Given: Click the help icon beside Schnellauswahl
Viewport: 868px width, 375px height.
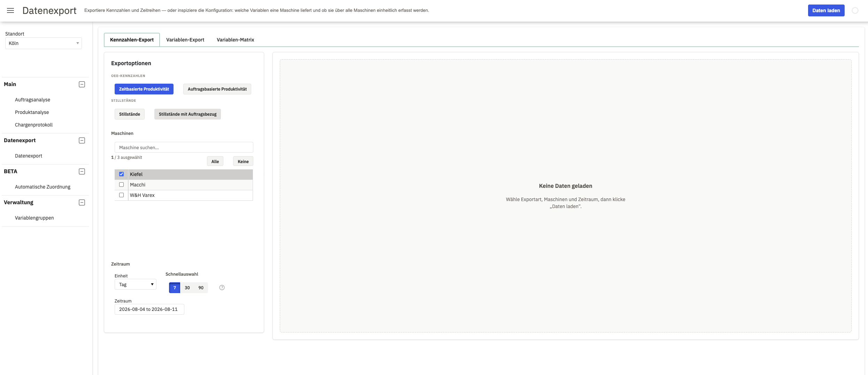Looking at the screenshot, I should pos(222,288).
